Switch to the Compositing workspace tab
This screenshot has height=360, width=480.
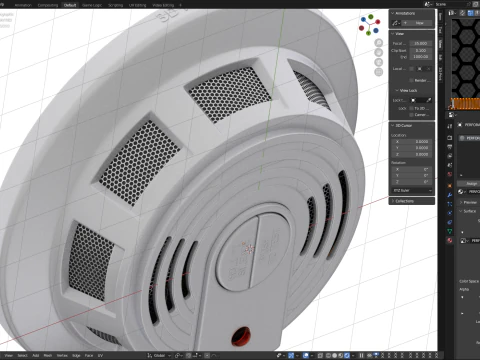(48, 5)
